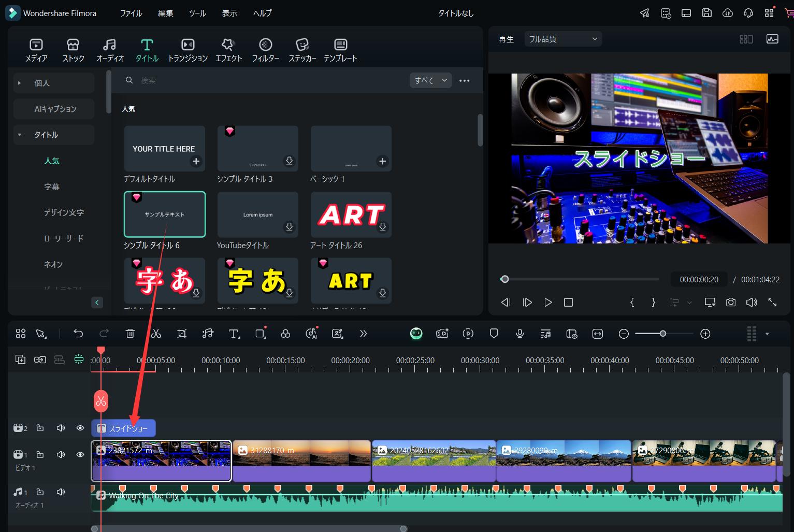Toggle green magnetic snapping icon
The image size is (794, 532).
[79, 359]
